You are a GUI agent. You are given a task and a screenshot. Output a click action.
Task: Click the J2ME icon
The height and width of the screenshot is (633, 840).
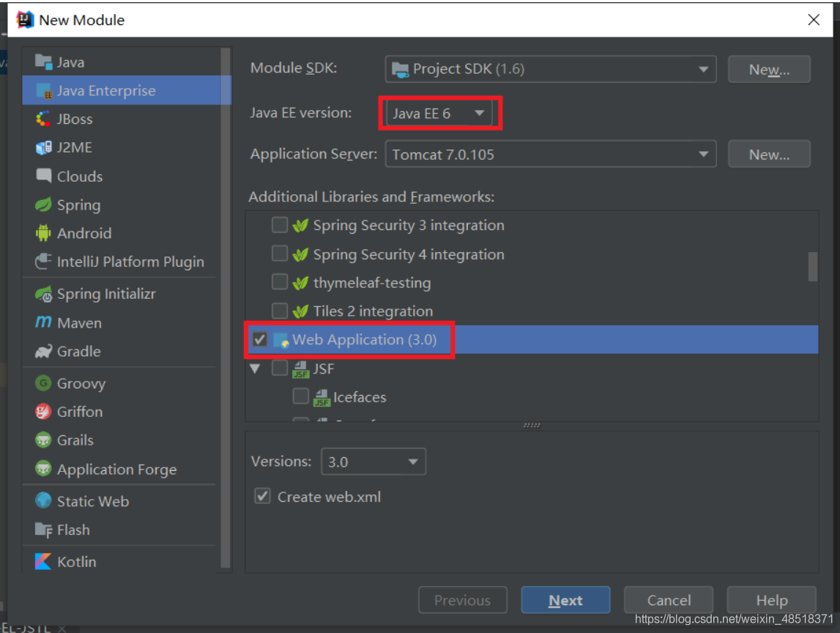pyautogui.click(x=43, y=147)
